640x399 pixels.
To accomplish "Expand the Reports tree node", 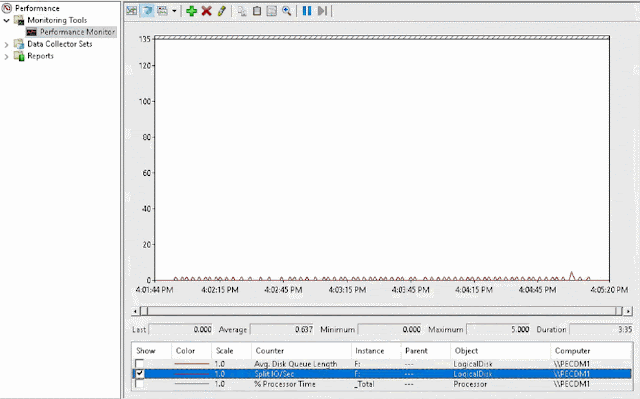I will (6, 57).
